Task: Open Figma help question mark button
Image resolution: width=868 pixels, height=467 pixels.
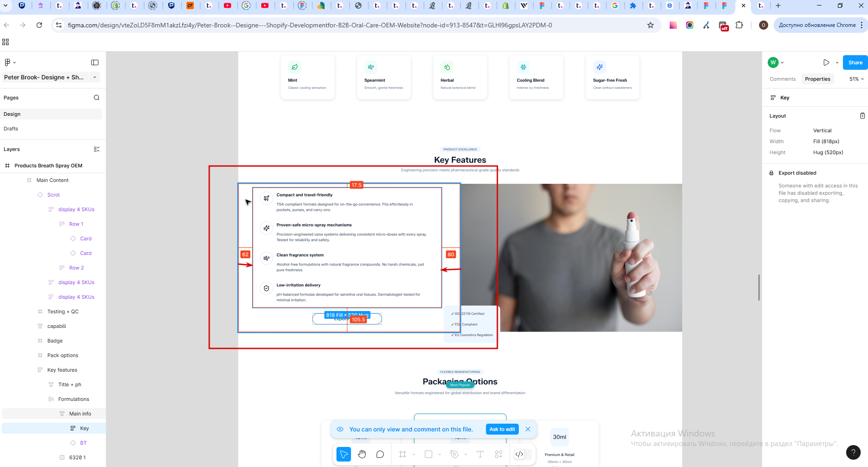Action: (x=853, y=452)
